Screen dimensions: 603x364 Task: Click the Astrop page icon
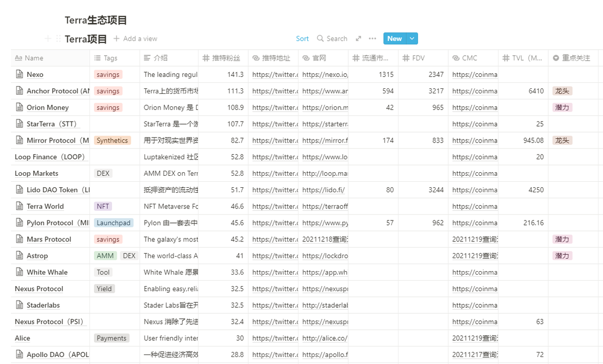tap(19, 256)
